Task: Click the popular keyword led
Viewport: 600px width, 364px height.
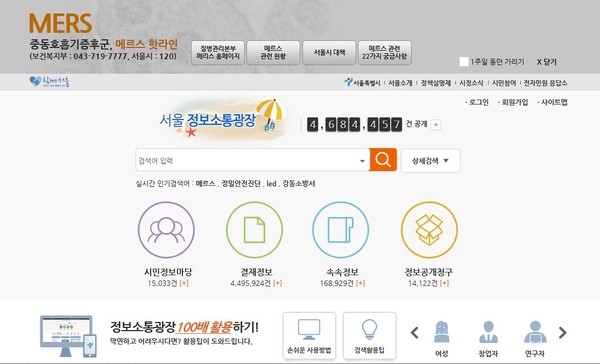Action: click(271, 183)
